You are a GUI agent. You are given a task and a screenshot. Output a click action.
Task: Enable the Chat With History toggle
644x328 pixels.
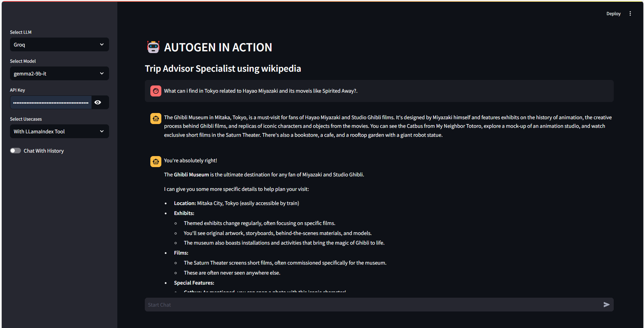point(15,151)
